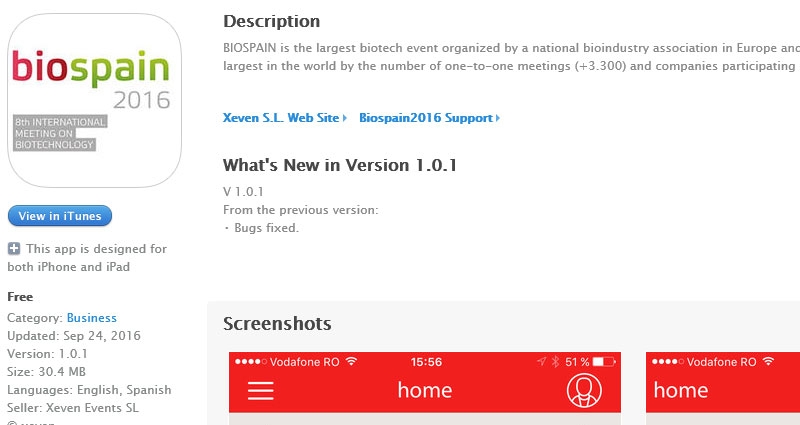Open the Biospain2016 Support link
This screenshot has width=800, height=425.
(426, 118)
